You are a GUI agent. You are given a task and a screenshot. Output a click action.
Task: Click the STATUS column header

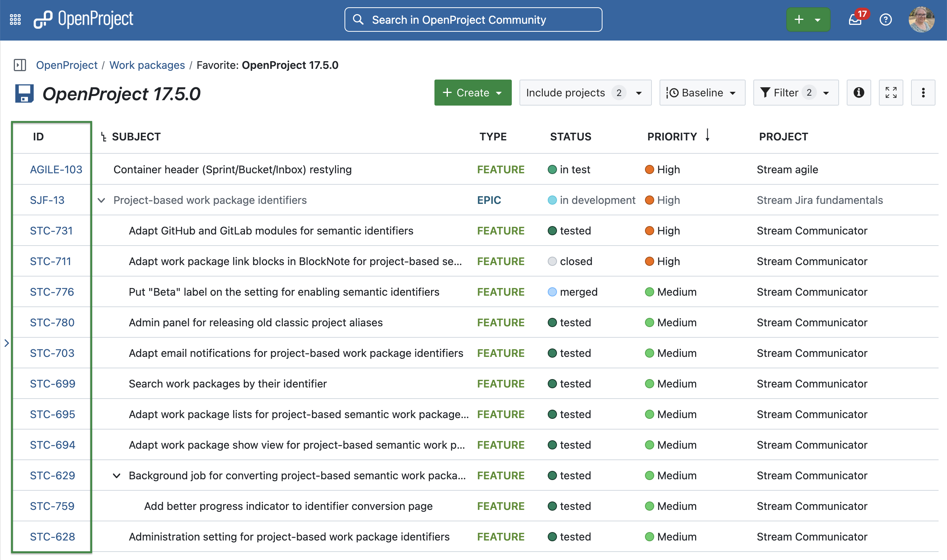(x=571, y=137)
